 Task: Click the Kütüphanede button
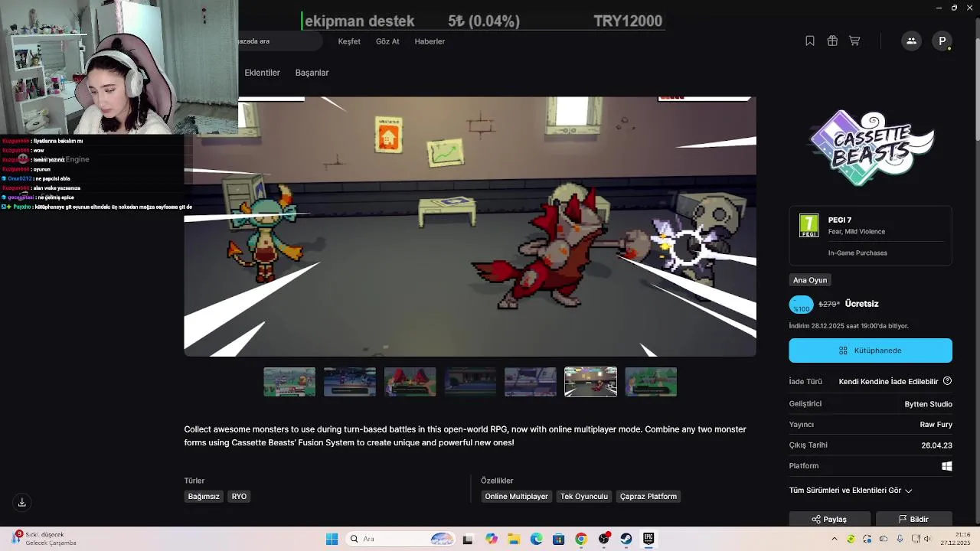tap(871, 350)
